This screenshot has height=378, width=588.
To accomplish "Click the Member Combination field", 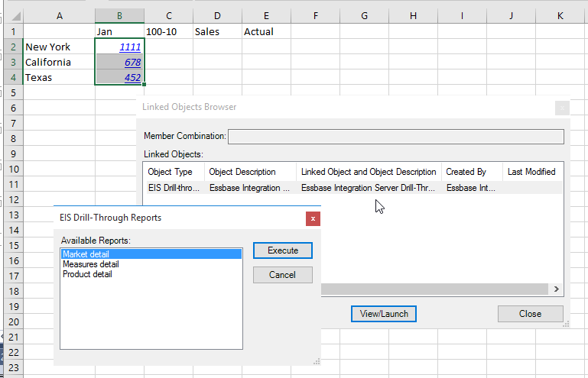I will 395,137.
